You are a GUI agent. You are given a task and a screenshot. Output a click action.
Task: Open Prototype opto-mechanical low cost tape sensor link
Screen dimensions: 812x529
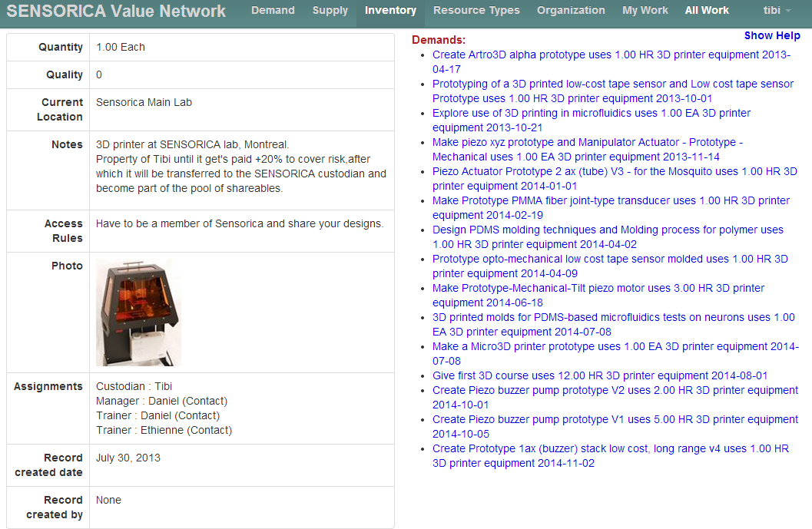pyautogui.click(x=610, y=266)
